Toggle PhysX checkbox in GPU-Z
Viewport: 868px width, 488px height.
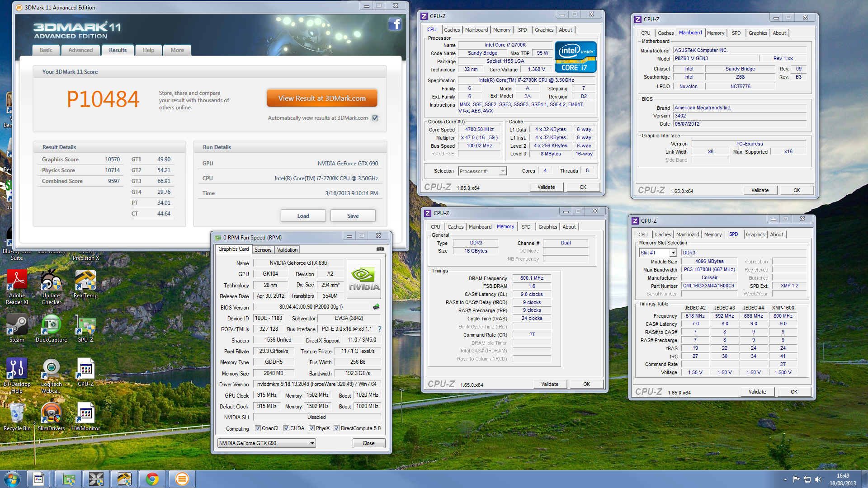311,428
